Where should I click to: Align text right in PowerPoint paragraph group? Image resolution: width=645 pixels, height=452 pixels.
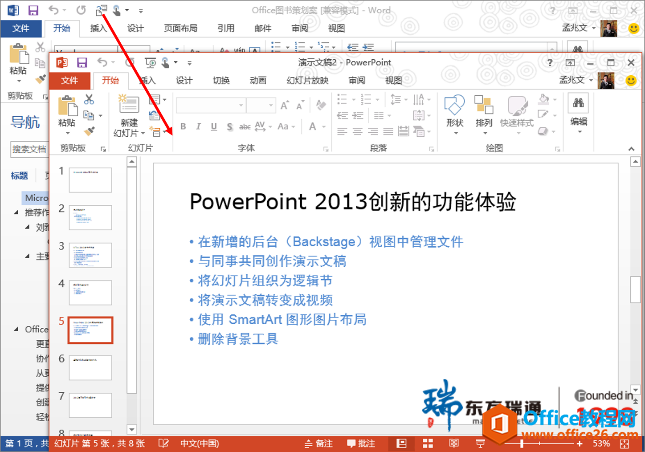click(373, 132)
